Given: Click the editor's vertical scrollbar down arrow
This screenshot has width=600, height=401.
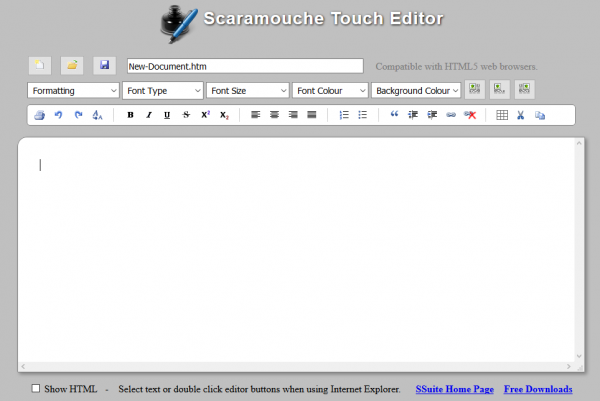Looking at the screenshot, I should pos(579,356).
